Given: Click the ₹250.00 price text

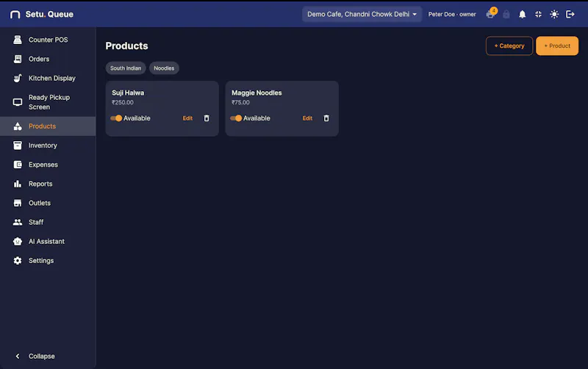Looking at the screenshot, I should coord(123,102).
